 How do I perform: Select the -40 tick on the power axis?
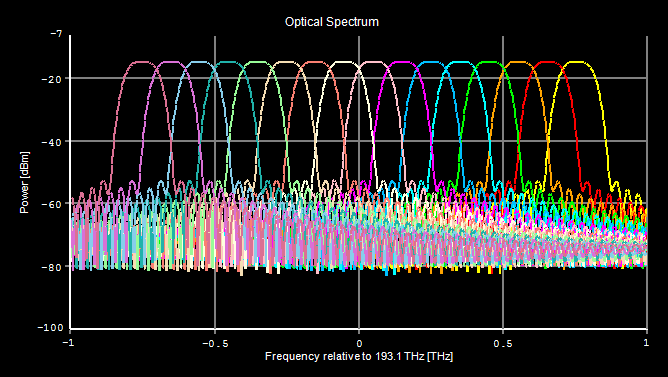click(52, 141)
